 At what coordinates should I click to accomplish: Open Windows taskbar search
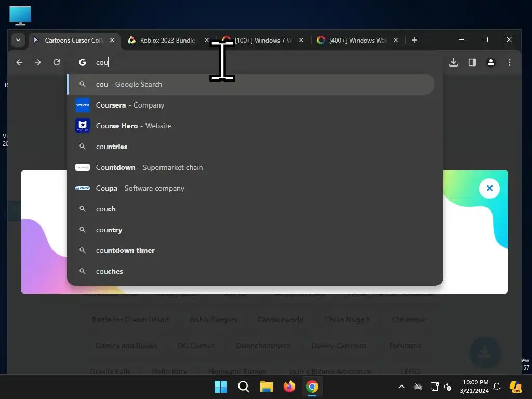click(x=243, y=387)
